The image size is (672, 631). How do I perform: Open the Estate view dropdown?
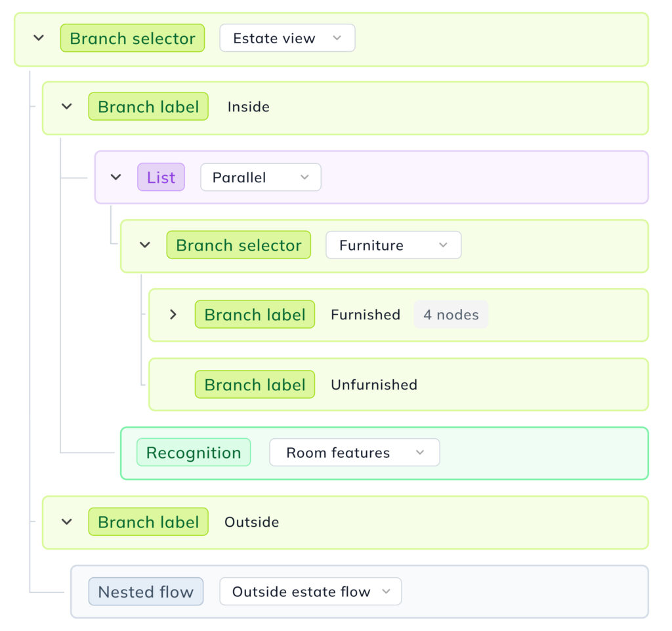pyautogui.click(x=287, y=38)
